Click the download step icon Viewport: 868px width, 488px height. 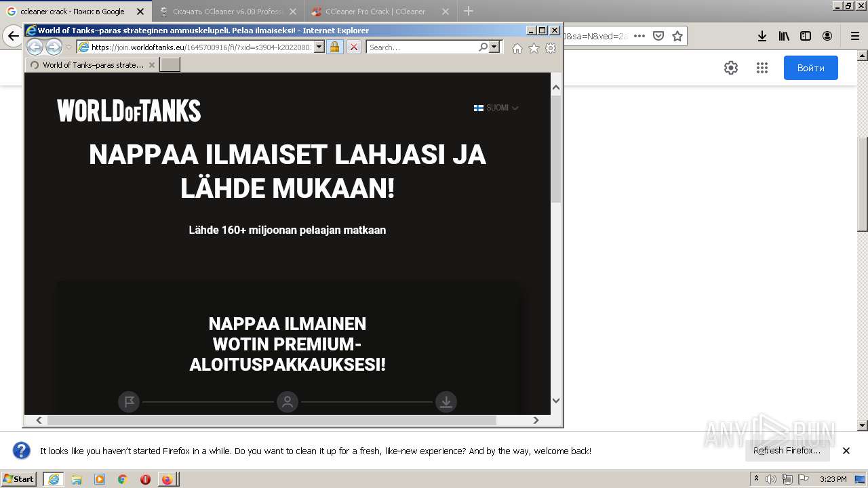(x=446, y=402)
